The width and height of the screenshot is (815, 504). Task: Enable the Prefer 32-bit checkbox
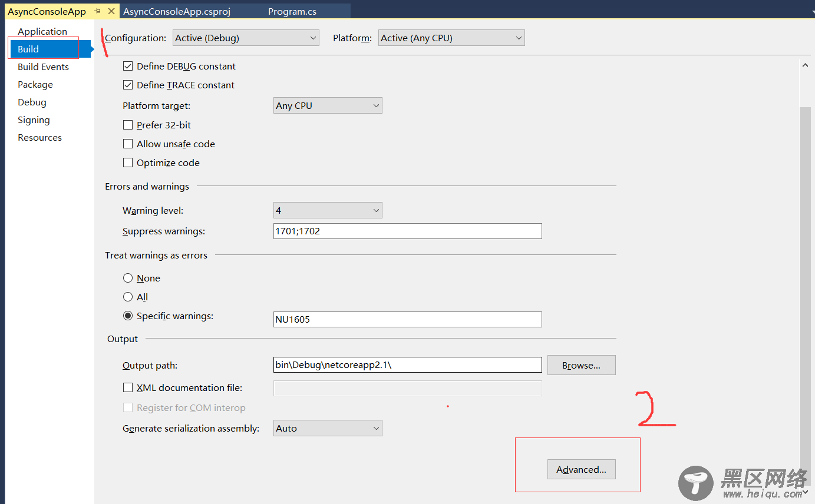(x=128, y=125)
